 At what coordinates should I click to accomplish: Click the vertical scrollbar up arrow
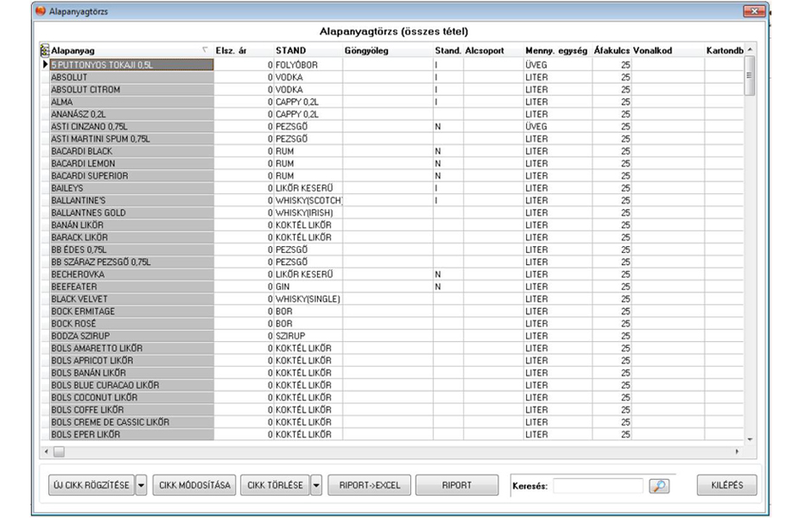pos(750,50)
